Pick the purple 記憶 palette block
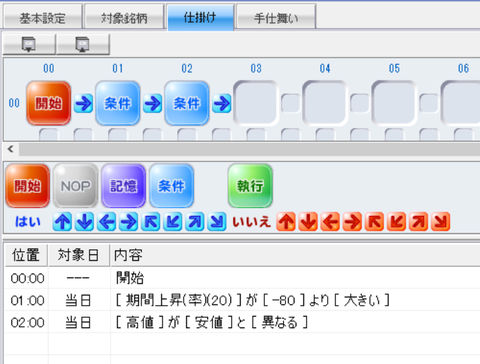The height and width of the screenshot is (364, 480). pos(124,186)
